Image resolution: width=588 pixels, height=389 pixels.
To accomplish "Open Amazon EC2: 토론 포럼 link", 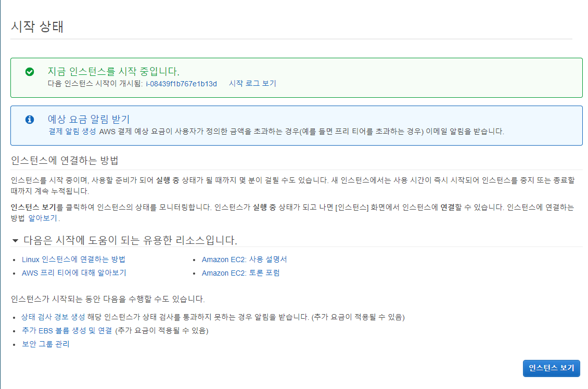I will point(241,273).
